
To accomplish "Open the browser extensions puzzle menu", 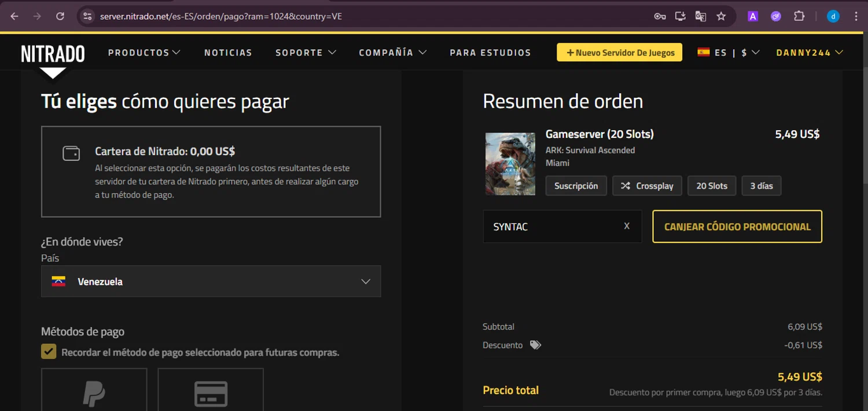I will coord(799,16).
